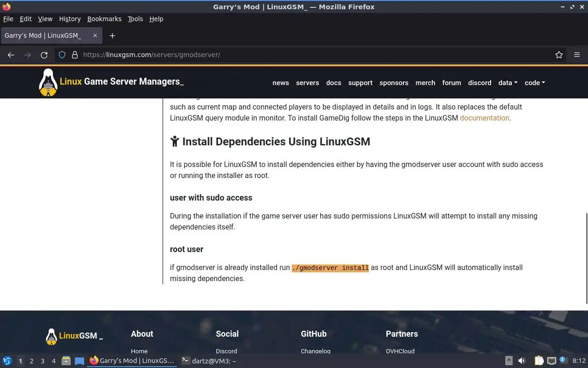This screenshot has width=588, height=368.
Task: Open the network tray icon
Action: [551, 361]
